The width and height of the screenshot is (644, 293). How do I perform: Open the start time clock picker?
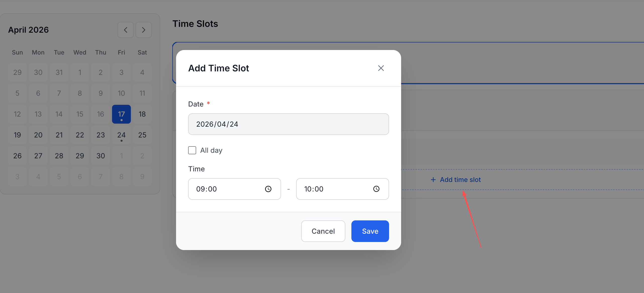(x=268, y=189)
